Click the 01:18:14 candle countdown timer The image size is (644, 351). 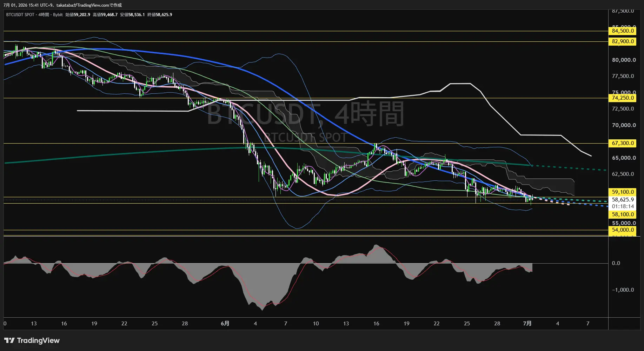coord(623,206)
